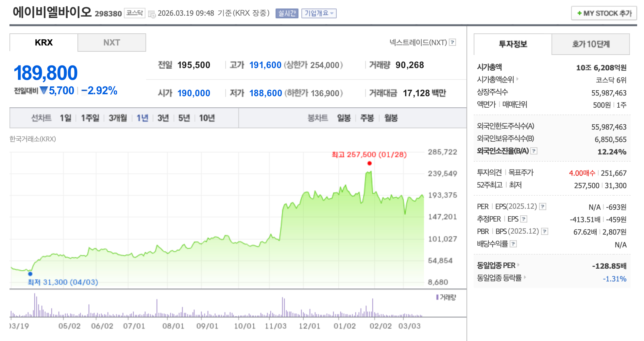This screenshot has height=341, width=644.
Task: Click the 최고 257,500 (01/28) label
Action: tap(369, 154)
